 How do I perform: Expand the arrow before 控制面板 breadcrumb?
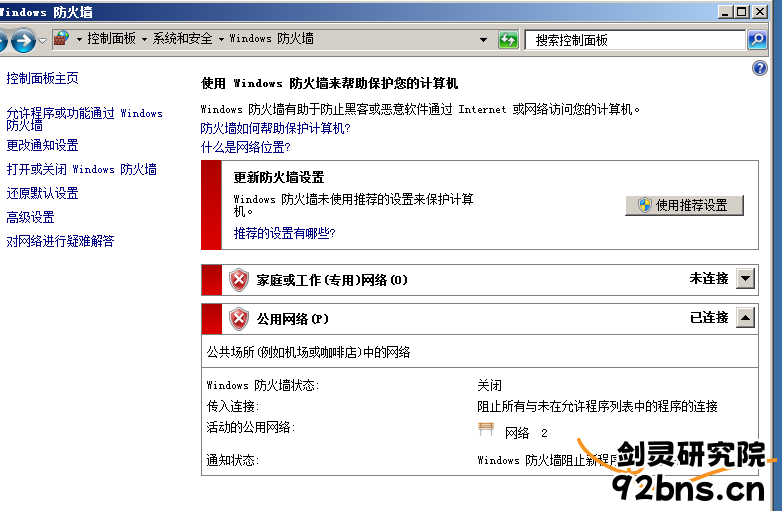(x=79, y=39)
